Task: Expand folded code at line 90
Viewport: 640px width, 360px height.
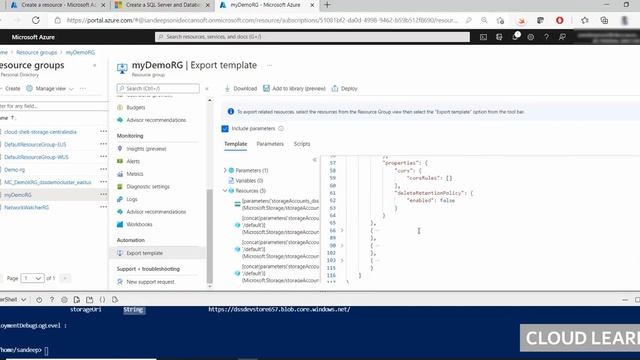Action: click(x=342, y=245)
